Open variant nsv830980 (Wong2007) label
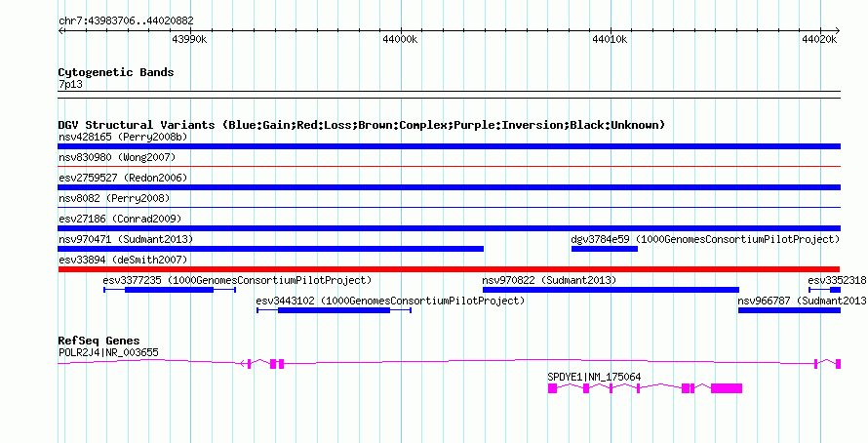 pyautogui.click(x=117, y=157)
